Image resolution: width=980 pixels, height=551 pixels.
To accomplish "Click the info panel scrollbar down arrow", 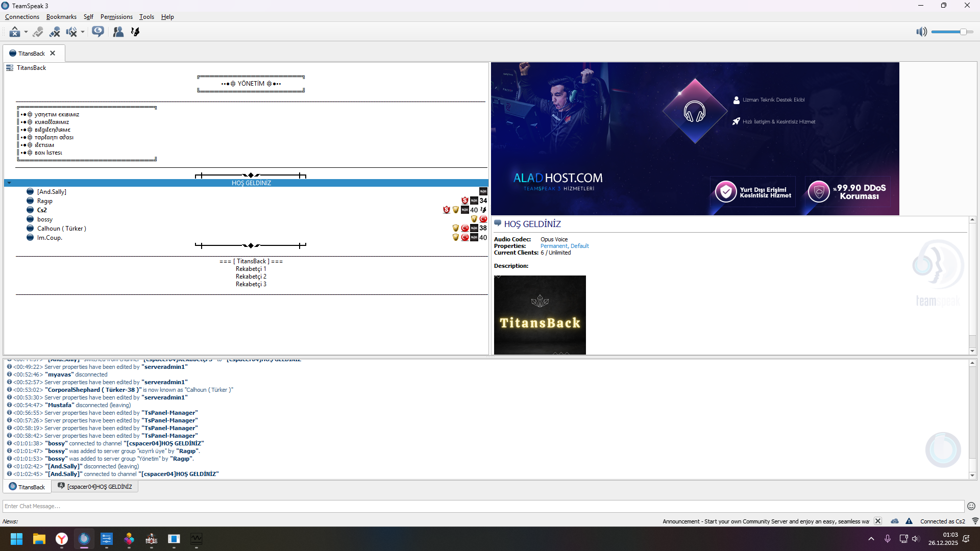I will point(972,351).
